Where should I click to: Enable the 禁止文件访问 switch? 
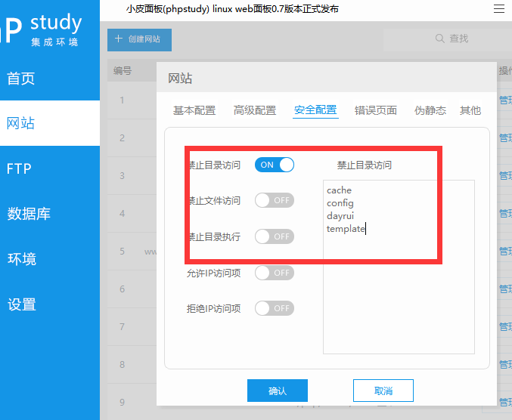[x=275, y=200]
